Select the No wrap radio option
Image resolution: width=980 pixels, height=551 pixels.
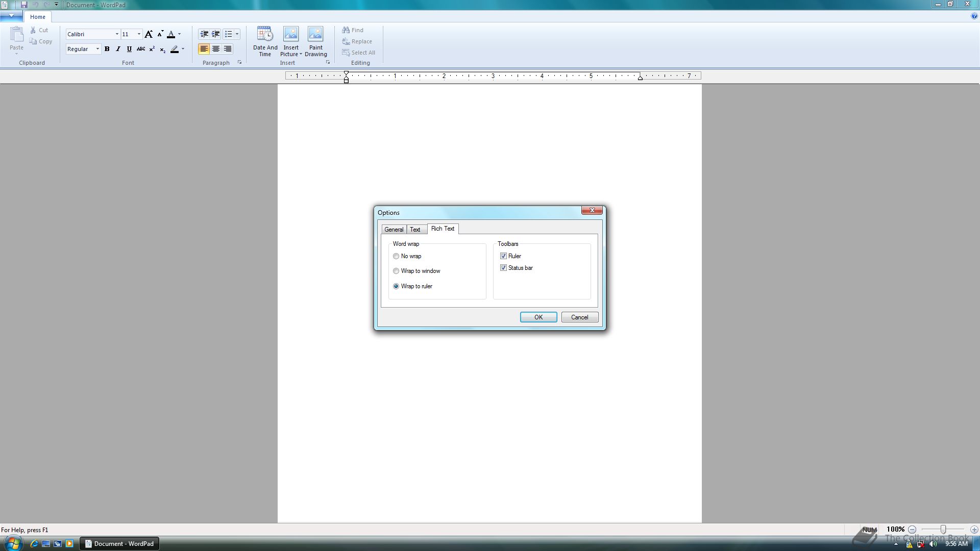pyautogui.click(x=396, y=256)
